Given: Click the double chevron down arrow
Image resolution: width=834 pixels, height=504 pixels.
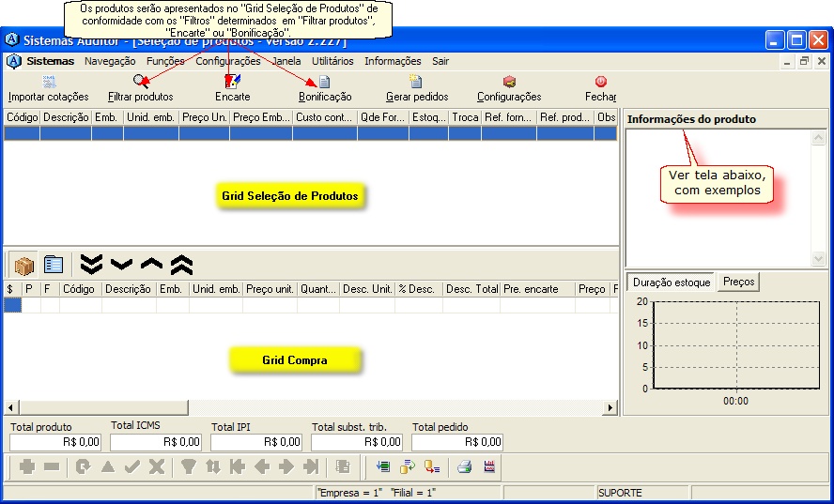Looking at the screenshot, I should click(x=91, y=265).
